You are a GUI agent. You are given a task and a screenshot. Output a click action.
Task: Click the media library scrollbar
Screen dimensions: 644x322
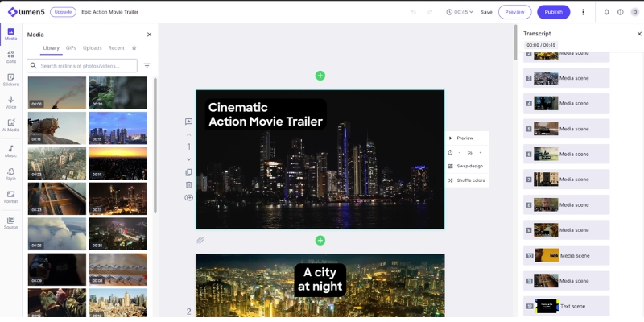(155, 145)
